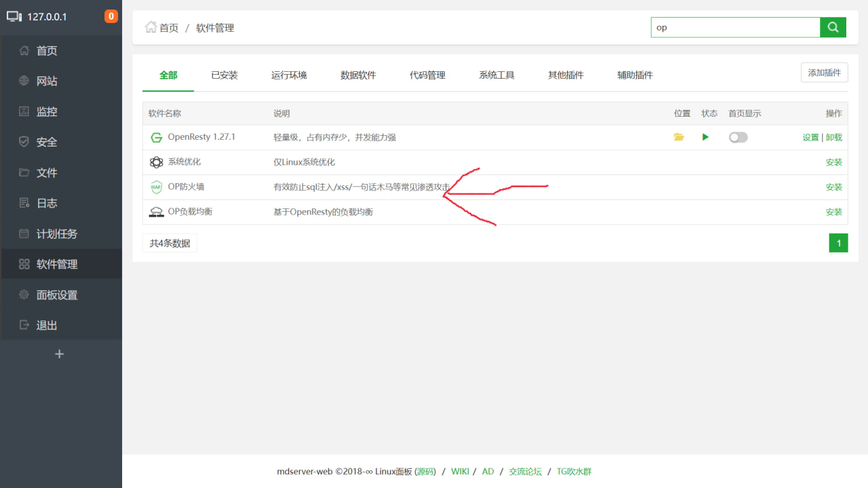Open the 其他插件 plugin category
Screen dimensions: 868x488
[566, 75]
